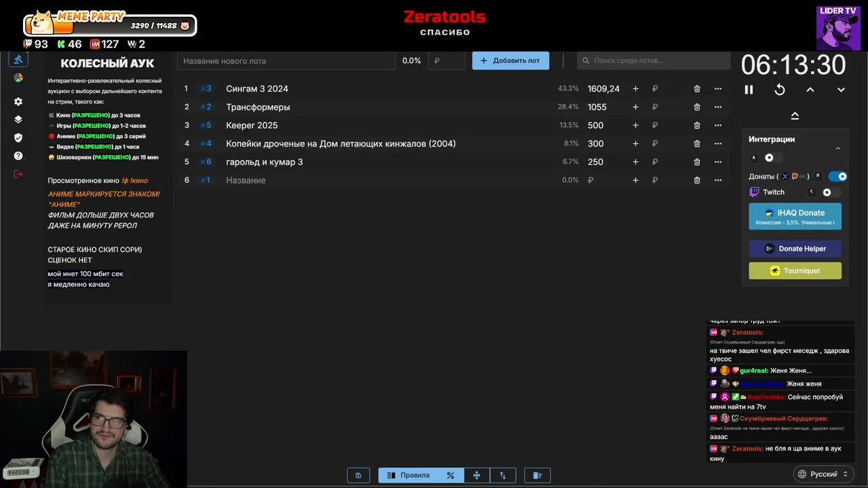This screenshot has height=488, width=868.
Task: Open the help question mark icon
Action: point(18,156)
